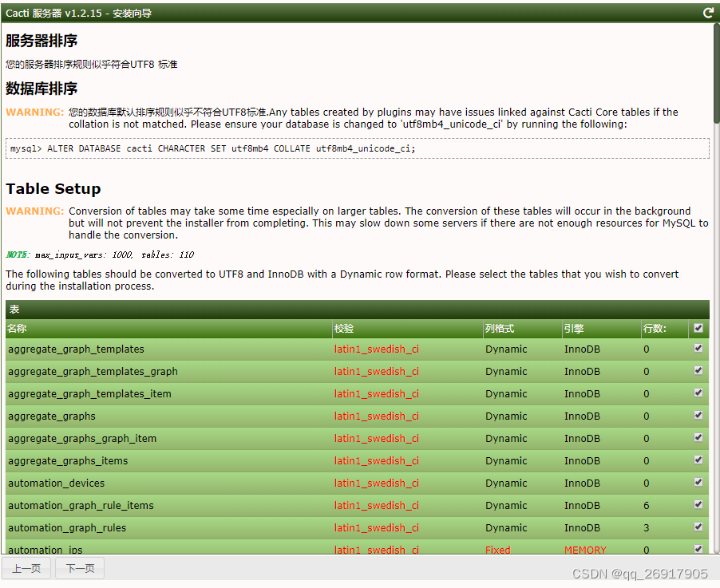
Task: Select automation_graph_rule_items table name
Action: coord(81,506)
